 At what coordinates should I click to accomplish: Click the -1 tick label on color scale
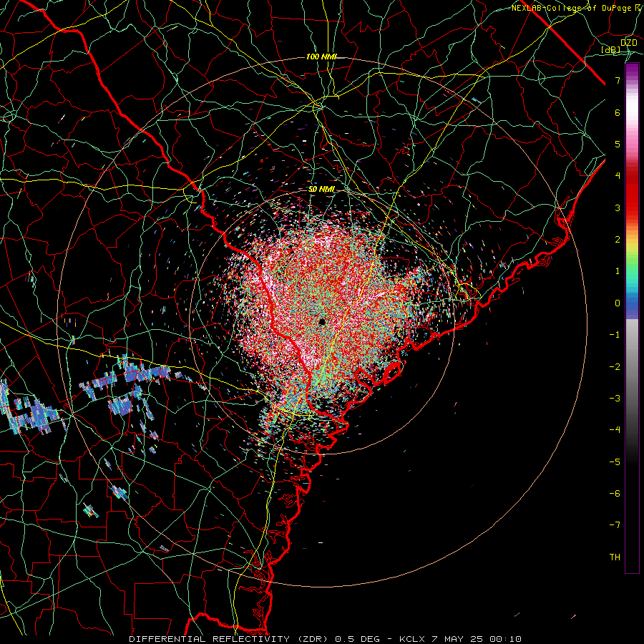[615, 335]
